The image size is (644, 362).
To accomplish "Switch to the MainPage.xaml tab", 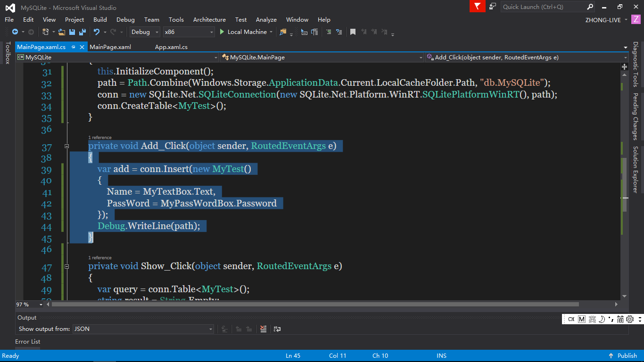I will [110, 47].
